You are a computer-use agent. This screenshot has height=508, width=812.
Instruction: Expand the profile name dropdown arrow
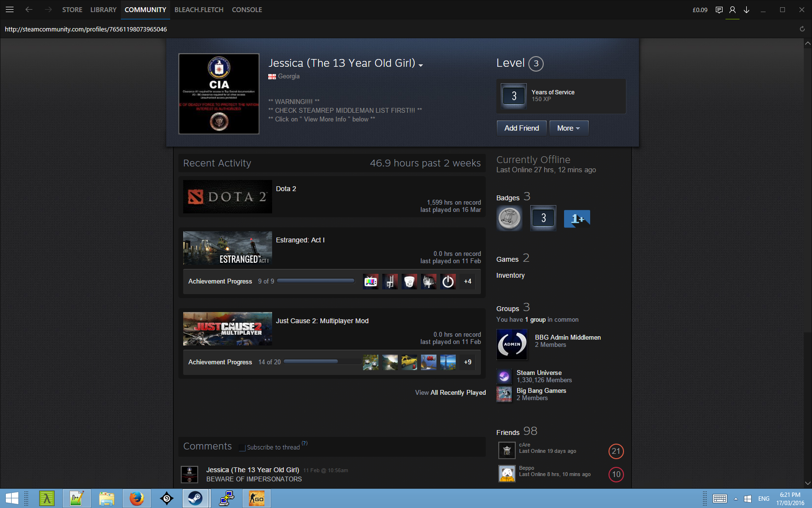(x=420, y=65)
